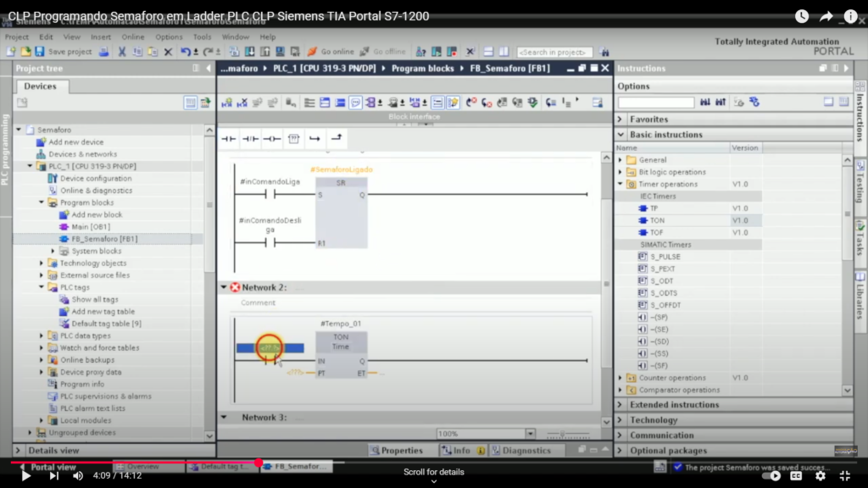Collapse the PLC_1 device node
This screenshot has height=488, width=868.
tap(30, 167)
